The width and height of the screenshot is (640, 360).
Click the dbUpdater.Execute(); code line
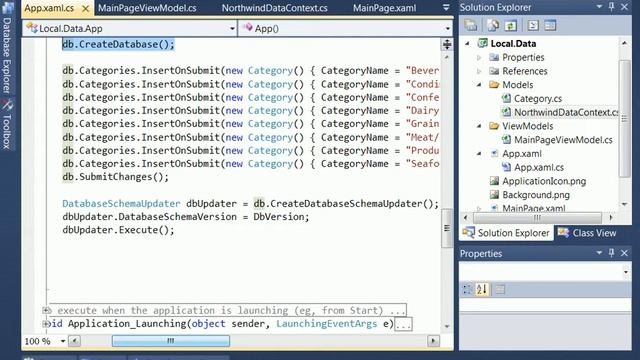118,230
